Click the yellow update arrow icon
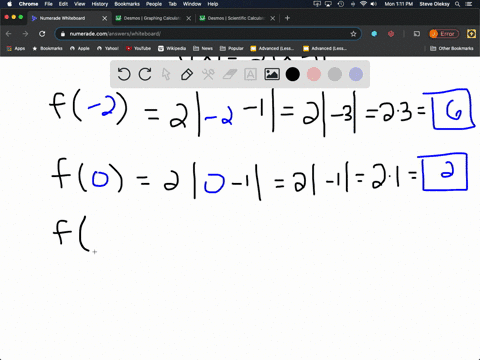The width and height of the screenshot is (480, 360). (471, 34)
